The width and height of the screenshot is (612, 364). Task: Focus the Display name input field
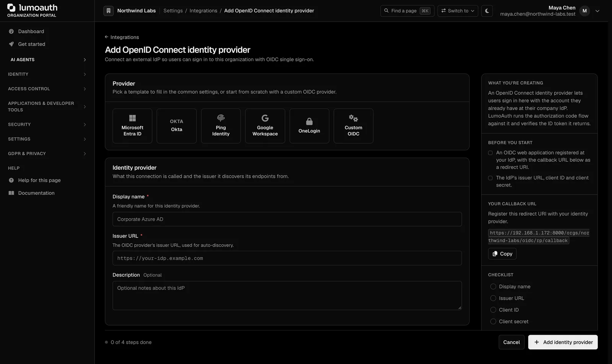pyautogui.click(x=287, y=219)
